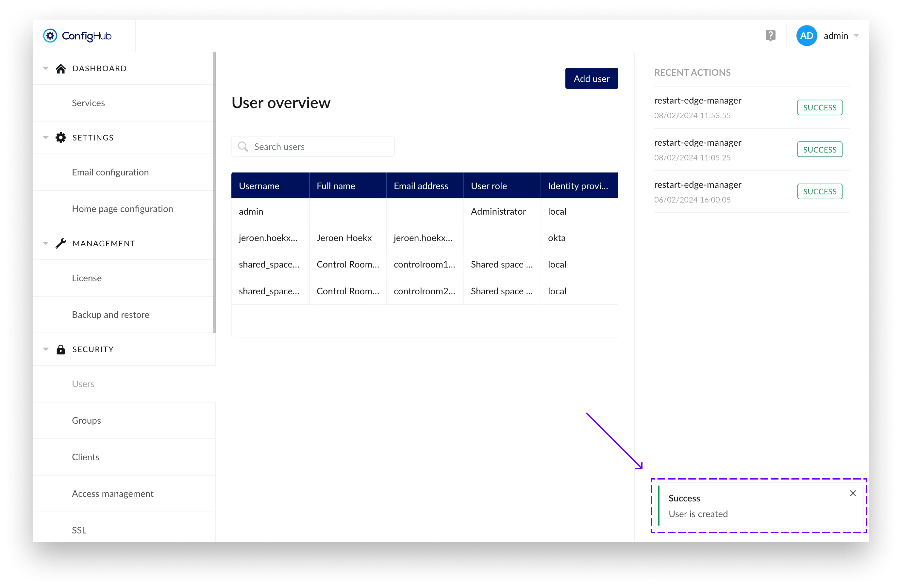Click the Dashboard home icon

(x=61, y=69)
